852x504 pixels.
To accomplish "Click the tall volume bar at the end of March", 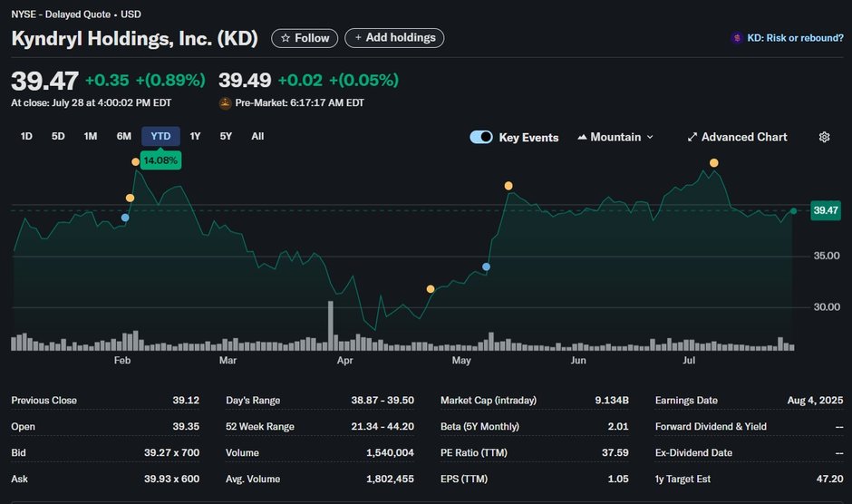I will pyautogui.click(x=330, y=325).
